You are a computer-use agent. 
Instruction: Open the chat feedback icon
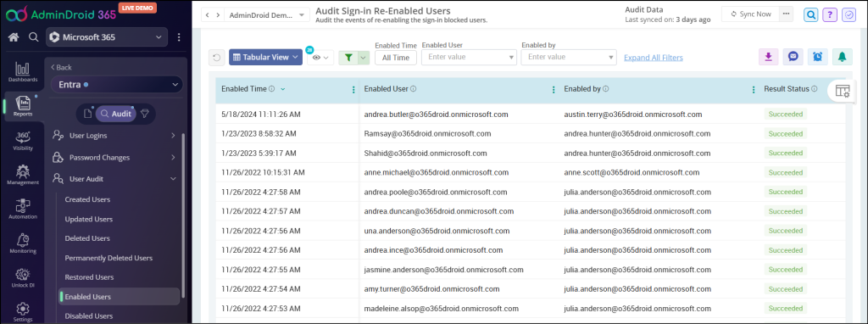coord(793,57)
